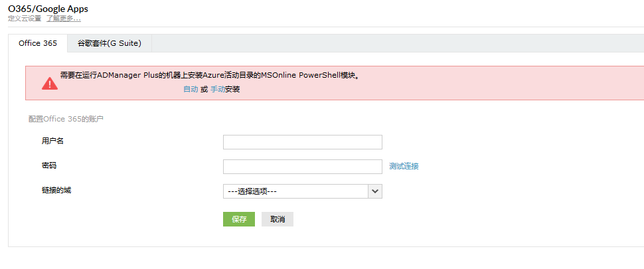Open the 了解更多 link

click(64, 19)
